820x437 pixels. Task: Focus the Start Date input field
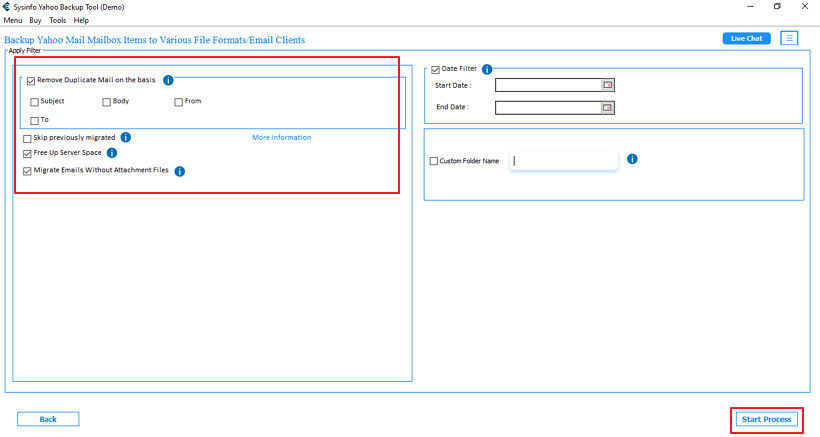coord(548,85)
